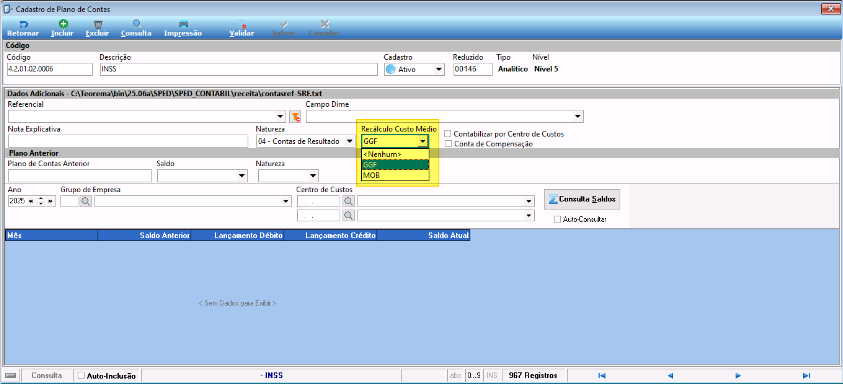
Task: Select GGF option in dropdown list
Action: pos(395,165)
